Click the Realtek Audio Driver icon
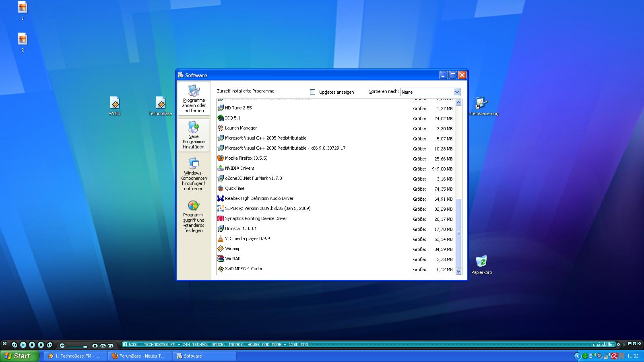Image resolution: width=644 pixels, height=362 pixels. 221,198
